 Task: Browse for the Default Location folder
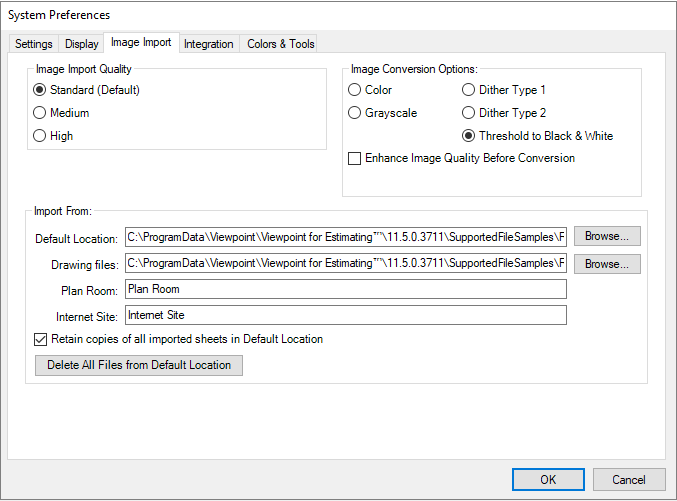[607, 236]
